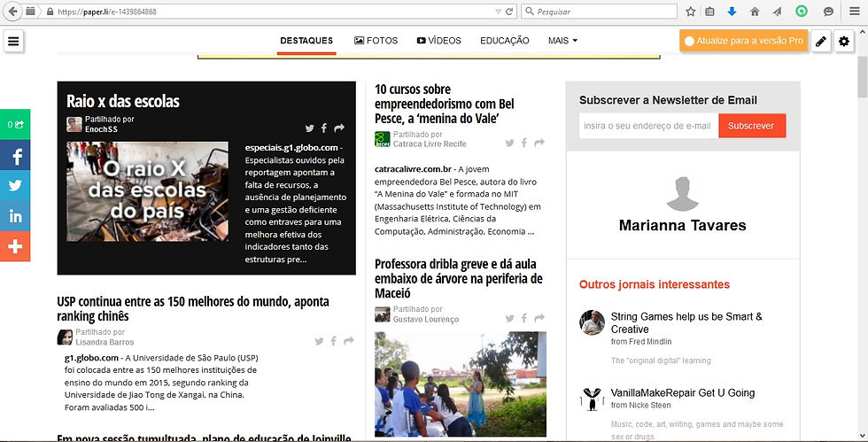Share the paper on Twitter sidebar button

(15, 185)
